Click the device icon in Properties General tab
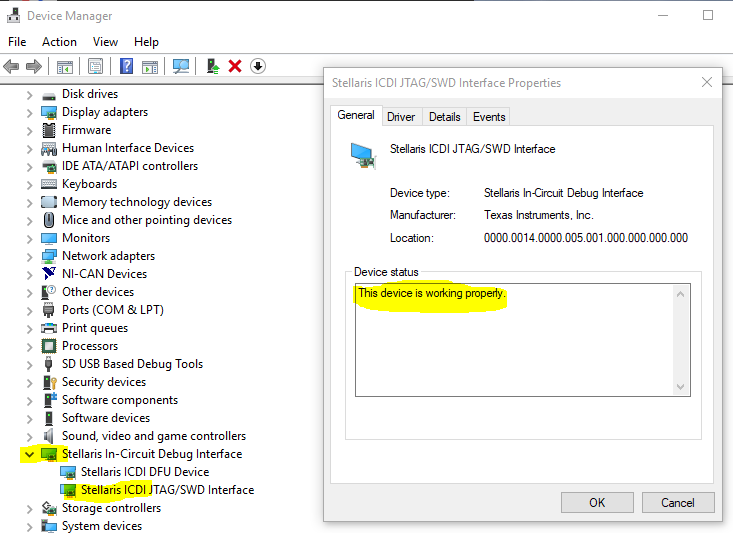The image size is (733, 533). point(363,156)
